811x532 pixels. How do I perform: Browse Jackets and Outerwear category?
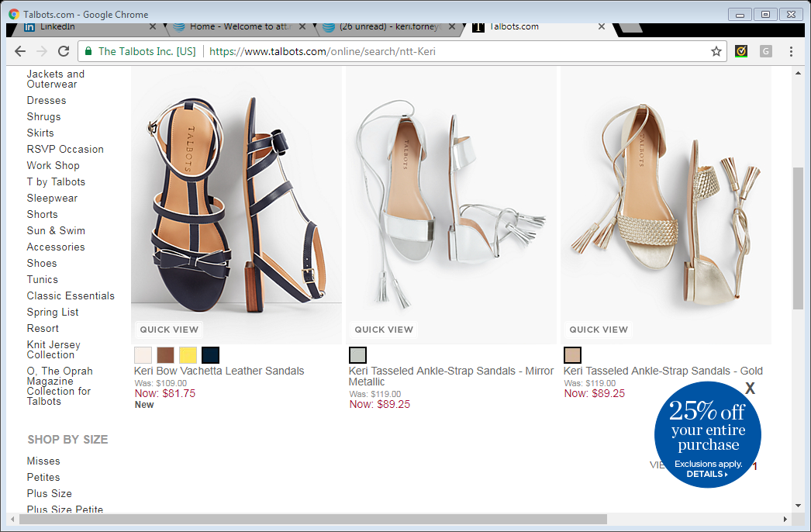(x=55, y=79)
